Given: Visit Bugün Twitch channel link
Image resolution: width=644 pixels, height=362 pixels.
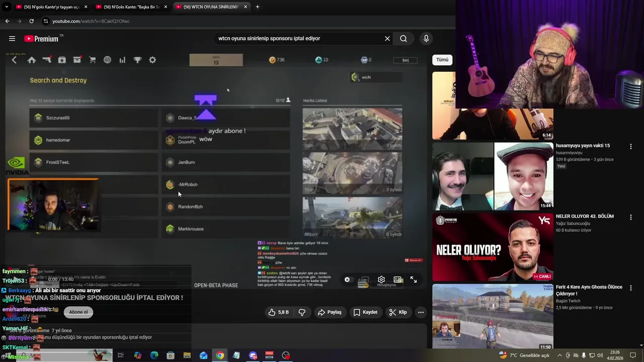Looking at the screenshot, I should [x=568, y=301].
